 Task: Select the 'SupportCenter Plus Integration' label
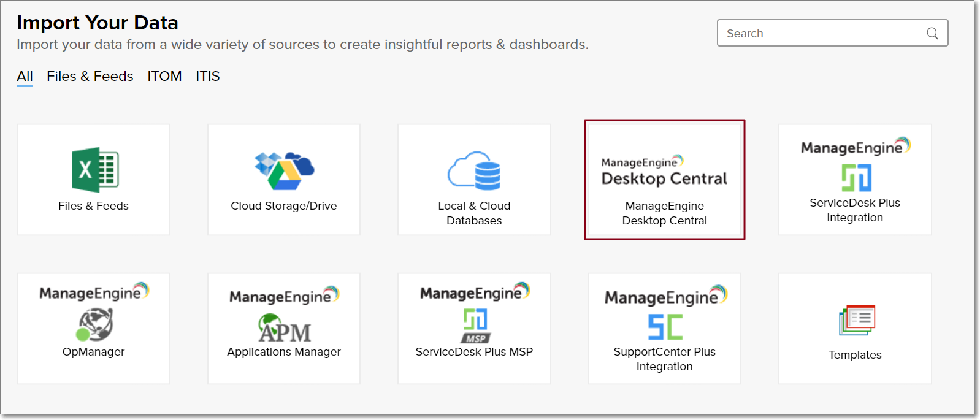[x=665, y=359]
